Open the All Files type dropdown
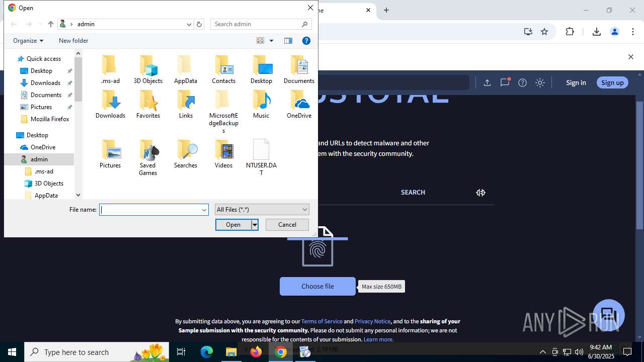The height and width of the screenshot is (362, 644). tap(262, 210)
